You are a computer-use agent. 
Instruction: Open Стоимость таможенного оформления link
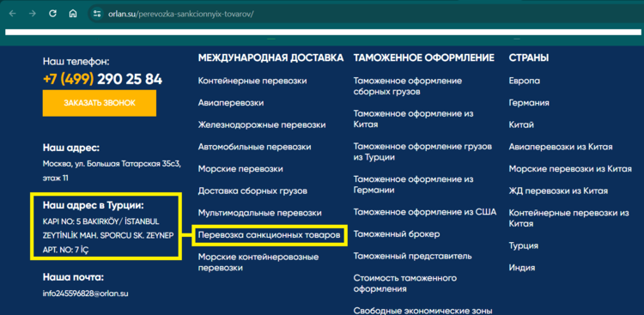pos(405,283)
